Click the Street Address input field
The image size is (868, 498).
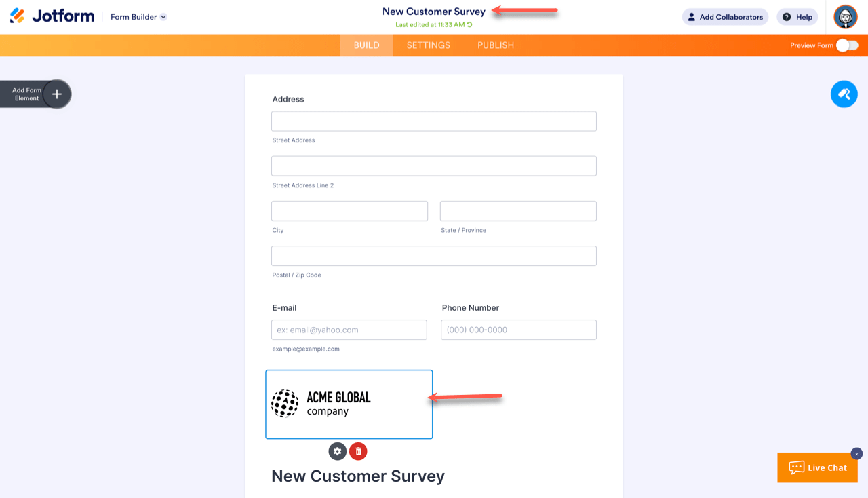[434, 121]
